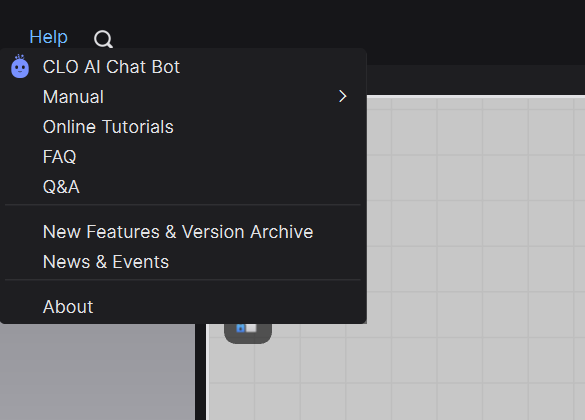
Task: Close the open Help menu header
Action: tap(49, 37)
